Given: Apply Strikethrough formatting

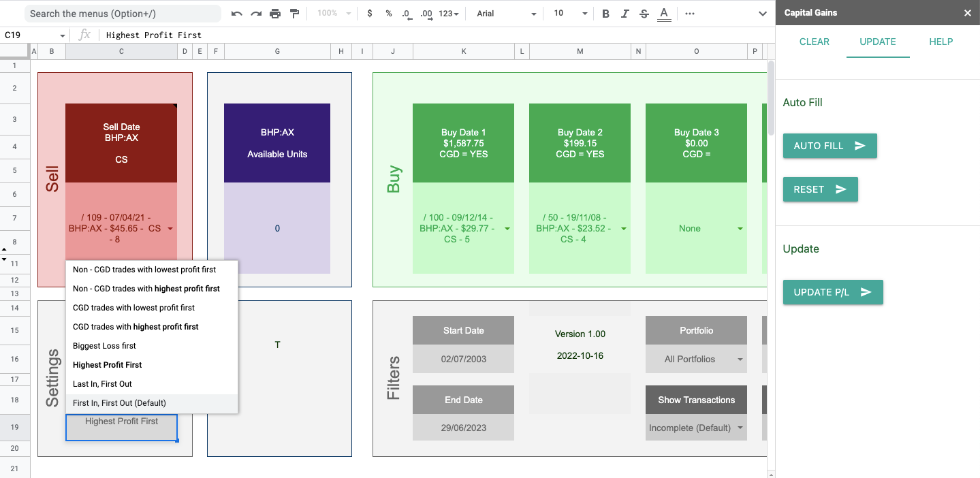Looking at the screenshot, I should (644, 14).
